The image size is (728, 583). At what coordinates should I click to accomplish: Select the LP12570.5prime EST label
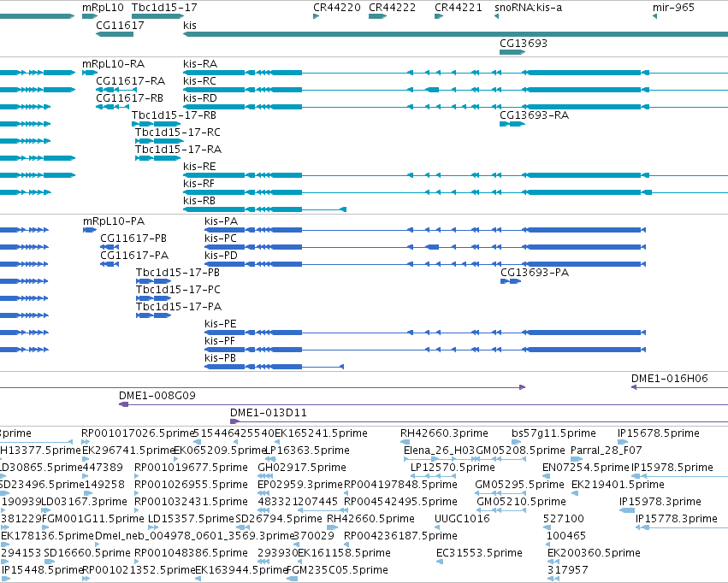[453, 467]
